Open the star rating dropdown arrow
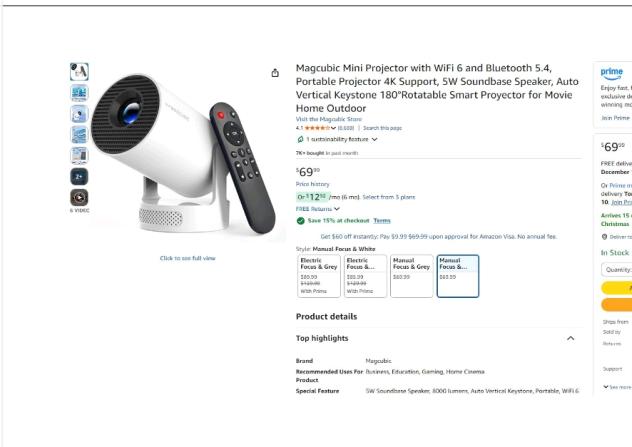 pyautogui.click(x=333, y=128)
